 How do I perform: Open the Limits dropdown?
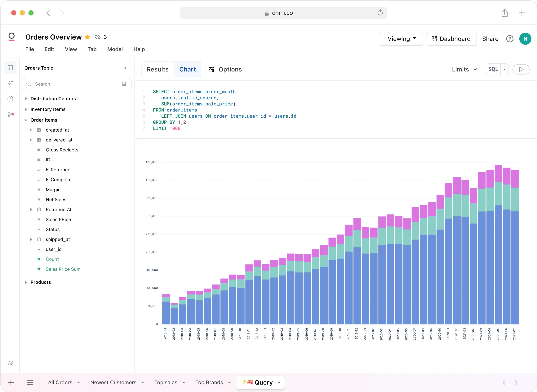tap(464, 69)
